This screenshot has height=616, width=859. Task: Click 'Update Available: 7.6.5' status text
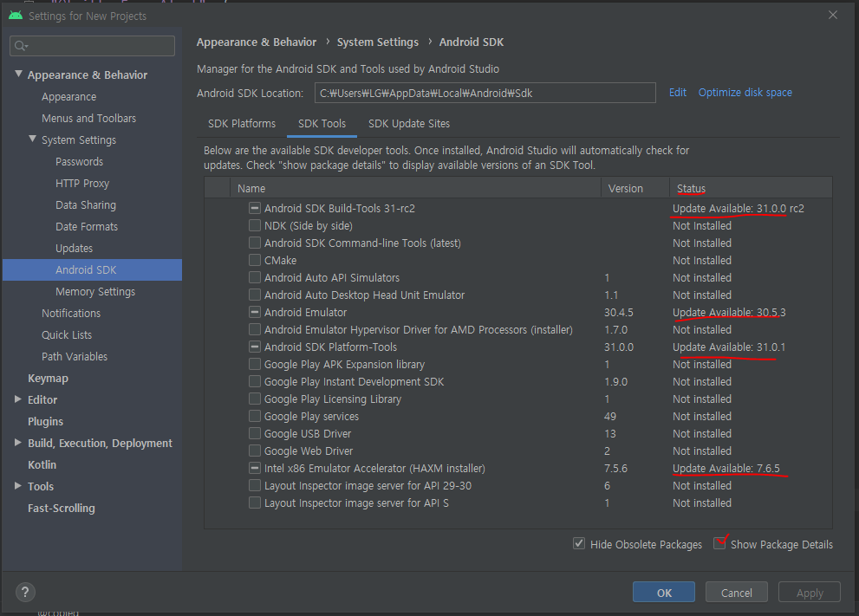pos(726,468)
